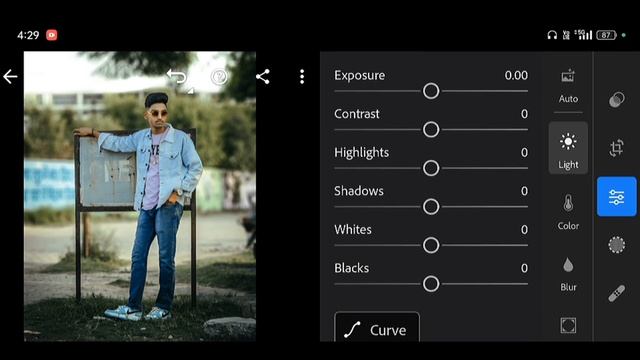Click the Contrast slider handle
This screenshot has width=640, height=360.
tap(431, 130)
